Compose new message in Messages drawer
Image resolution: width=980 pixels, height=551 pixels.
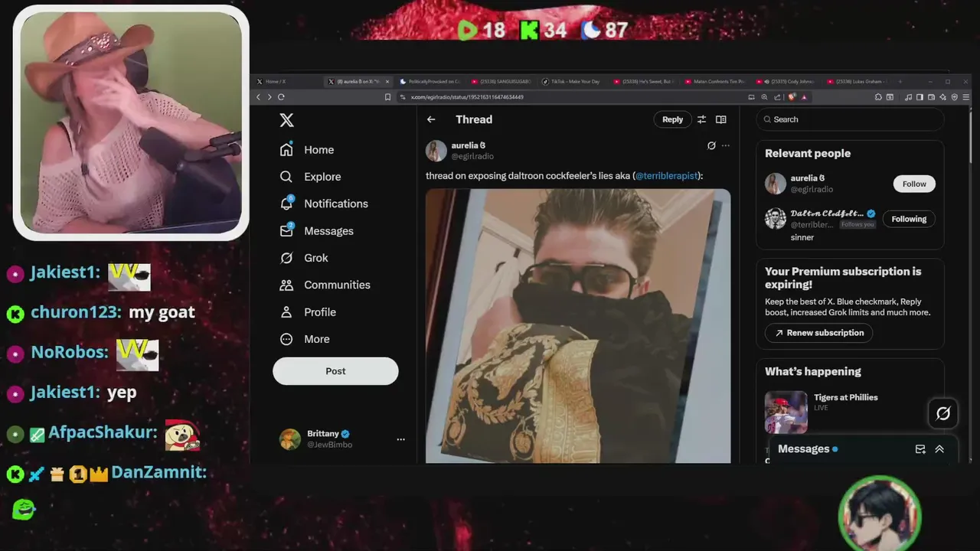click(920, 449)
